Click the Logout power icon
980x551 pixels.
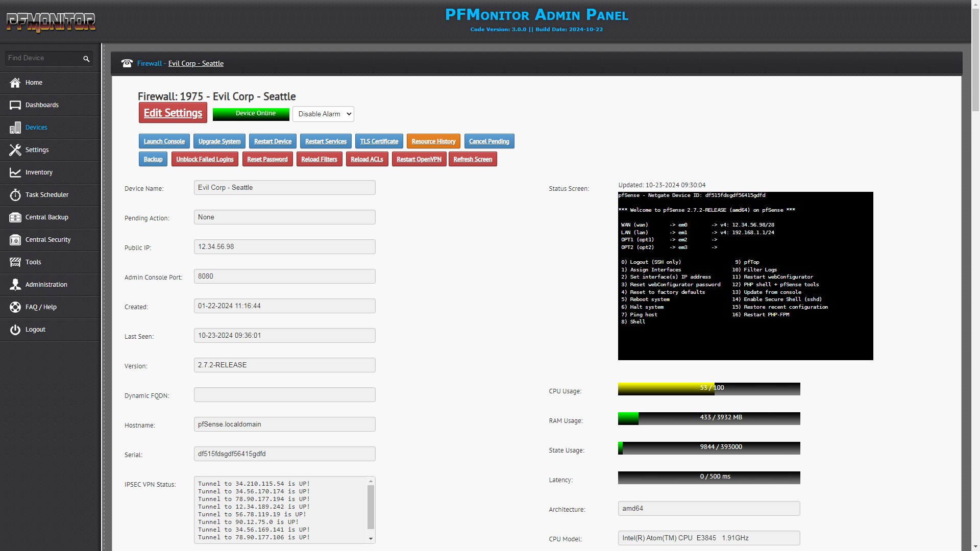click(15, 330)
